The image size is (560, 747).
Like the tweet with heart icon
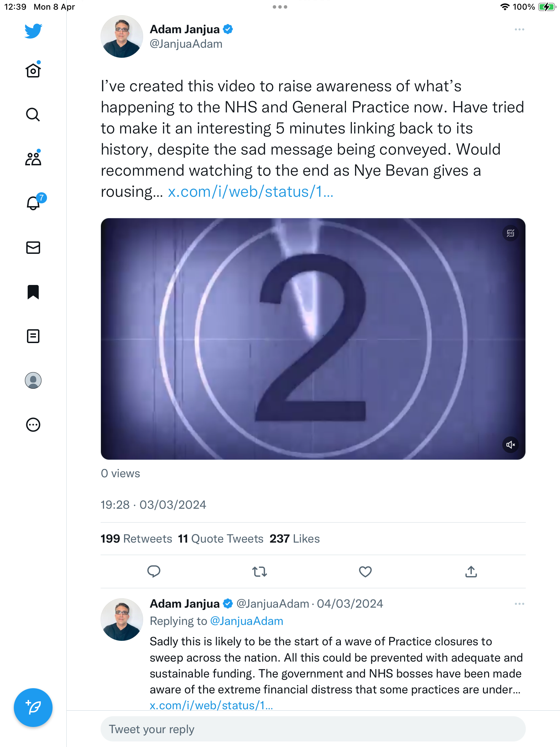coord(365,572)
